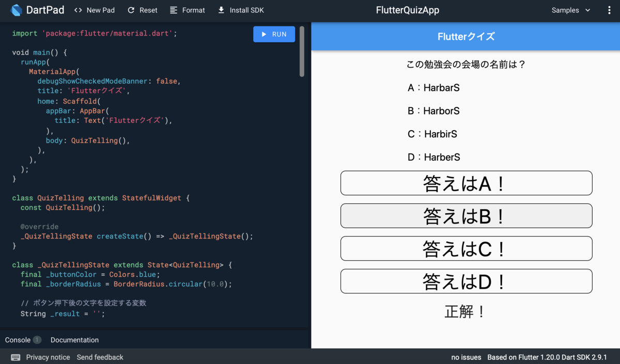Click the 答えはA！ answer button
The width and height of the screenshot is (620, 364).
pos(466,183)
